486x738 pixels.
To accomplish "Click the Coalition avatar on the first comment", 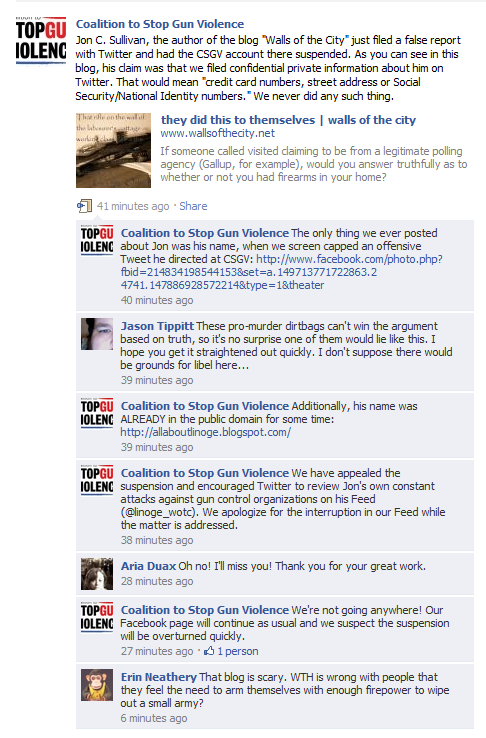I will click(x=97, y=241).
